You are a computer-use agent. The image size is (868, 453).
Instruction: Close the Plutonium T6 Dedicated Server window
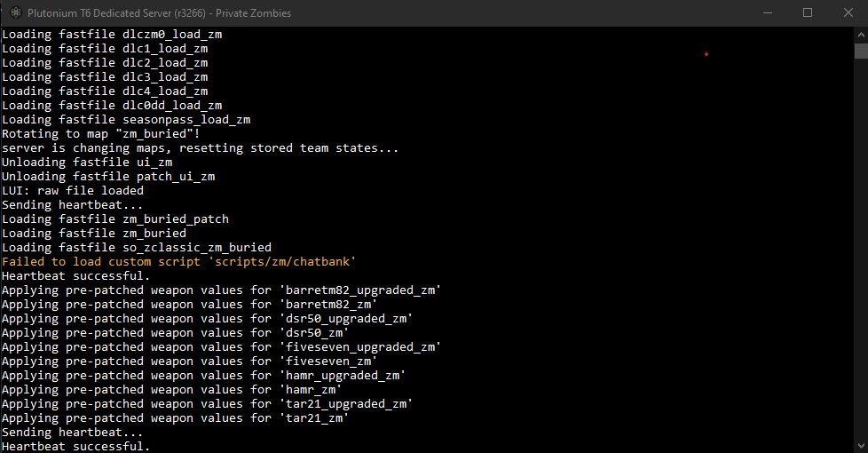(848, 13)
